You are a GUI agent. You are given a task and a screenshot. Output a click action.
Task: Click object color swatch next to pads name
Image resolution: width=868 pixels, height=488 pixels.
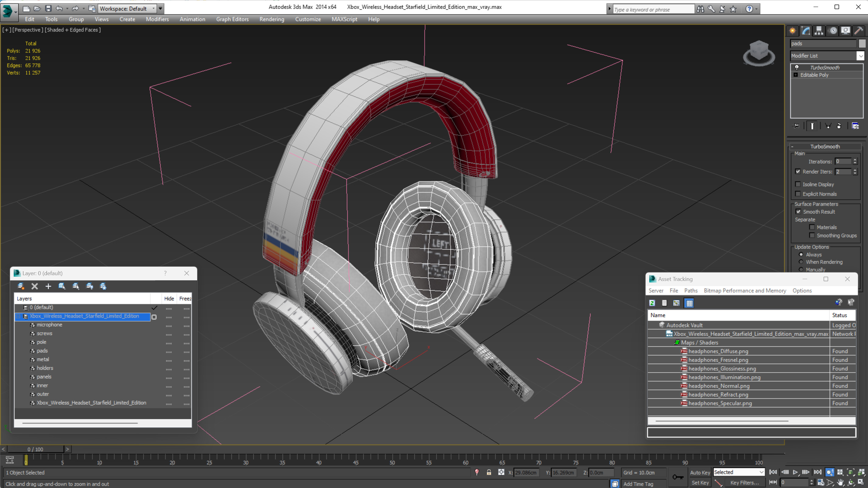[x=862, y=43]
